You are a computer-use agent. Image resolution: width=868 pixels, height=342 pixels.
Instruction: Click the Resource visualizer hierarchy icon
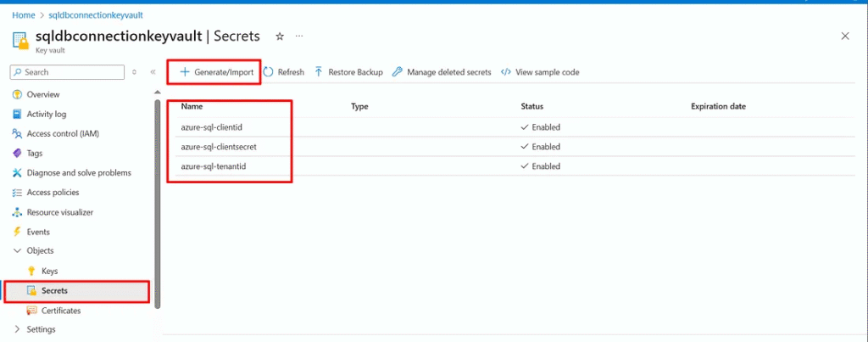pyautogui.click(x=17, y=212)
